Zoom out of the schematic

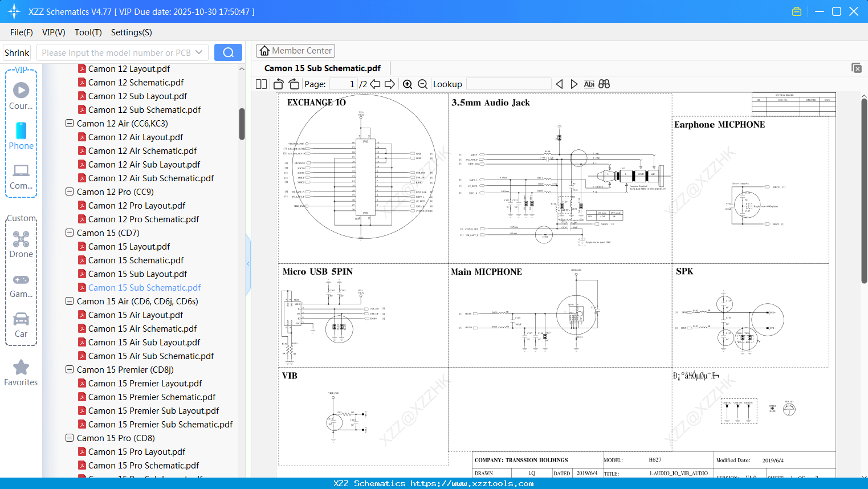click(x=422, y=84)
